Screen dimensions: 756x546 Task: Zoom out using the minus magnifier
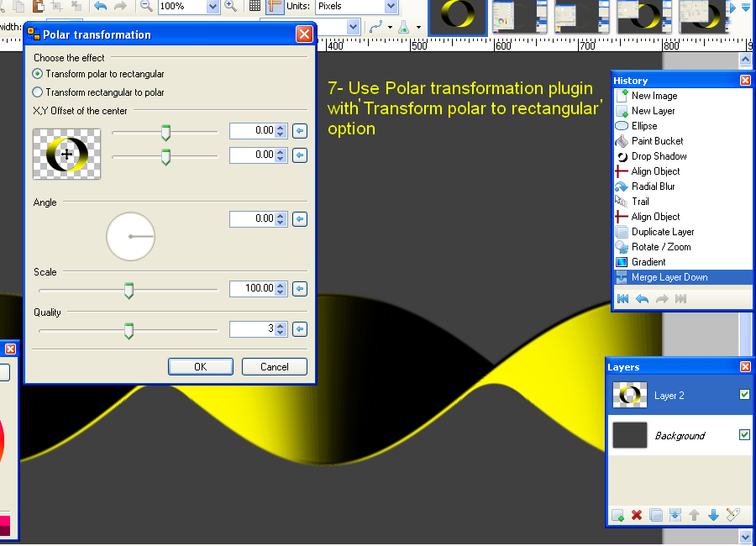coord(146,6)
